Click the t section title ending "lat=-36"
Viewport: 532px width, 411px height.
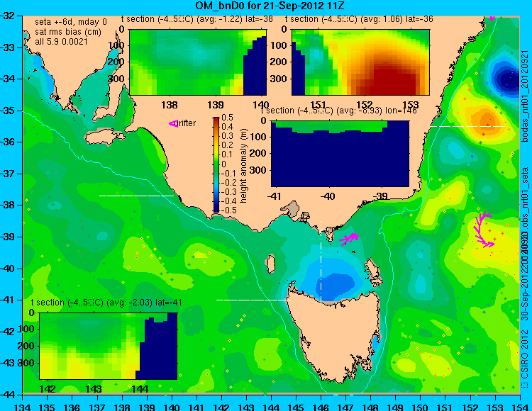click(359, 19)
